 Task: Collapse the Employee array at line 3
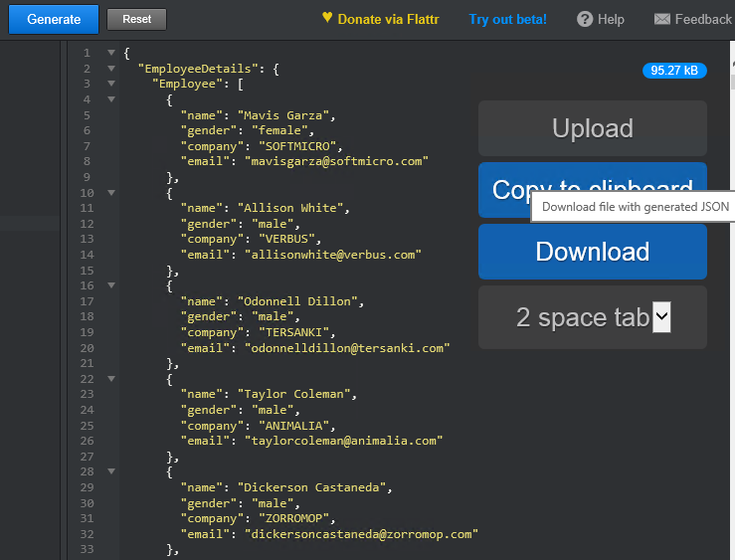click(x=111, y=84)
